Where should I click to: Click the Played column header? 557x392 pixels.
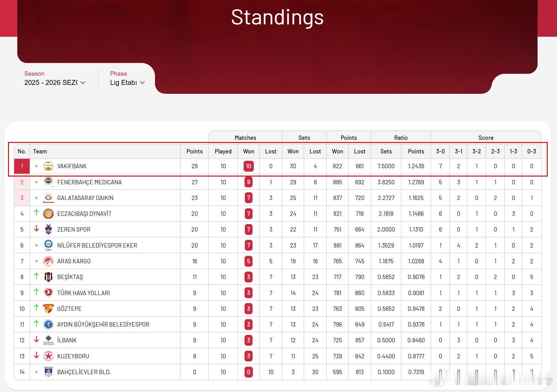click(x=223, y=151)
